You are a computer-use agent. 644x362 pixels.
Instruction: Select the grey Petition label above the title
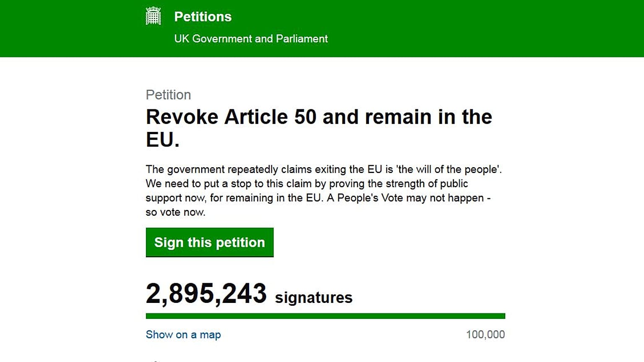pyautogui.click(x=168, y=95)
